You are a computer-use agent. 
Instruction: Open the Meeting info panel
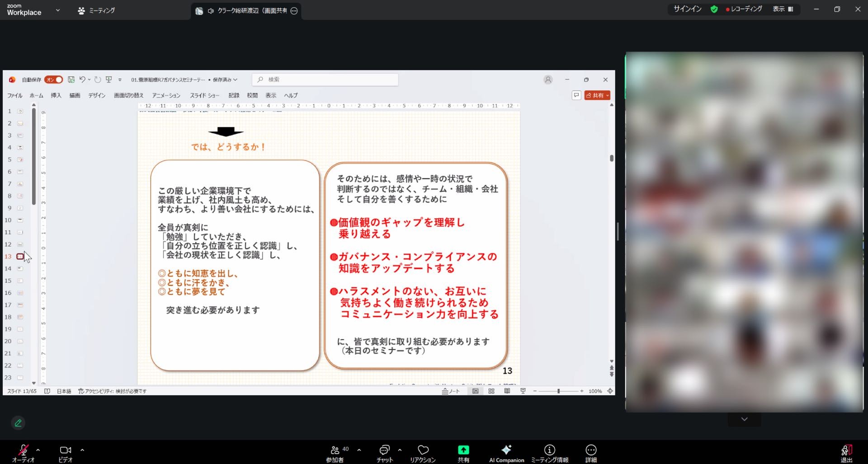549,453
